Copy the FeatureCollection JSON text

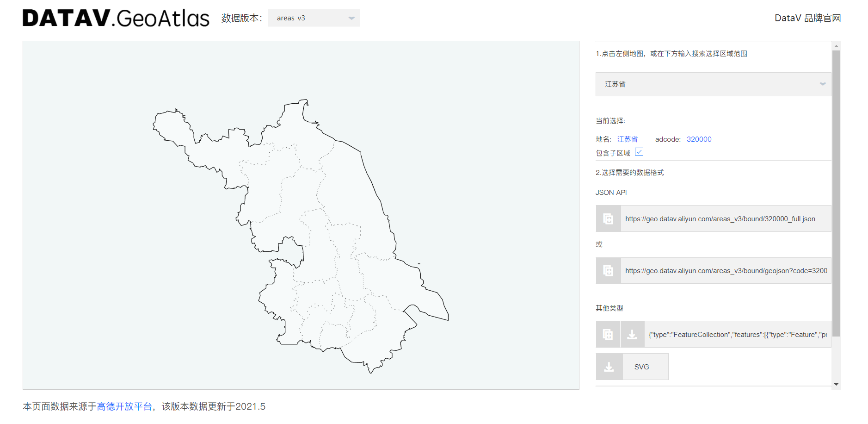click(608, 334)
